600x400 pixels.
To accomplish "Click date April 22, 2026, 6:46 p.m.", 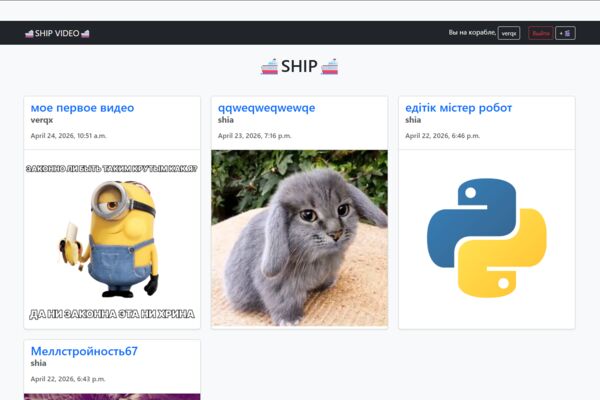I will coord(442,136).
